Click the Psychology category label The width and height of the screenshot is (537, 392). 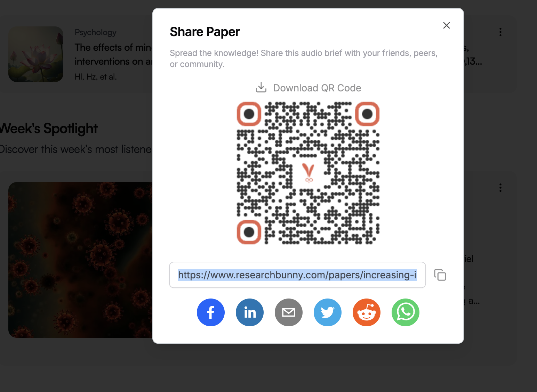(96, 32)
